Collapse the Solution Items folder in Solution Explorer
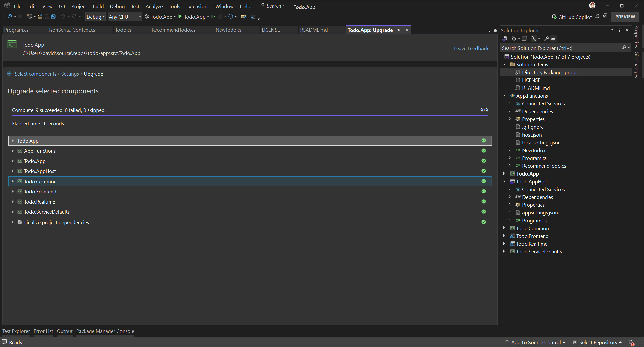 click(504, 64)
